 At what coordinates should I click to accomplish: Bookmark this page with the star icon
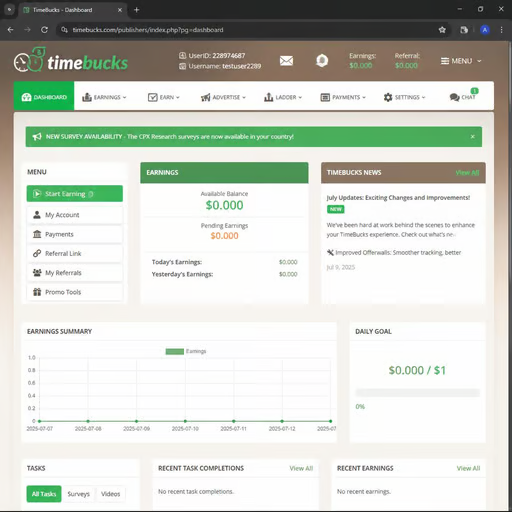[442, 30]
